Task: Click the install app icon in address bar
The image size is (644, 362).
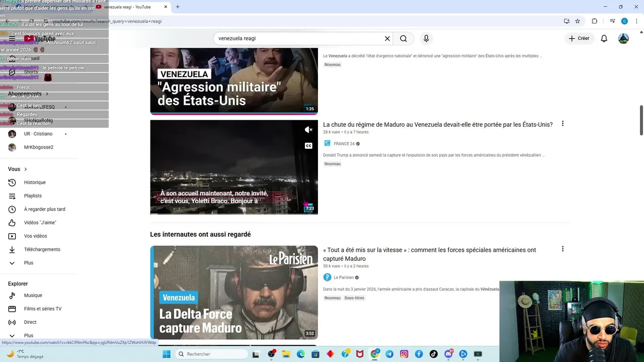Action: coord(567,21)
